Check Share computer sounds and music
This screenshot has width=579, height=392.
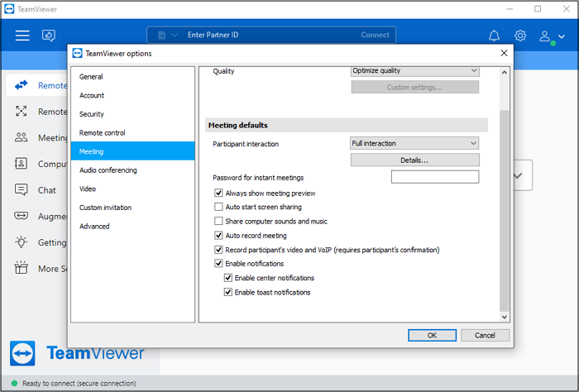click(219, 221)
